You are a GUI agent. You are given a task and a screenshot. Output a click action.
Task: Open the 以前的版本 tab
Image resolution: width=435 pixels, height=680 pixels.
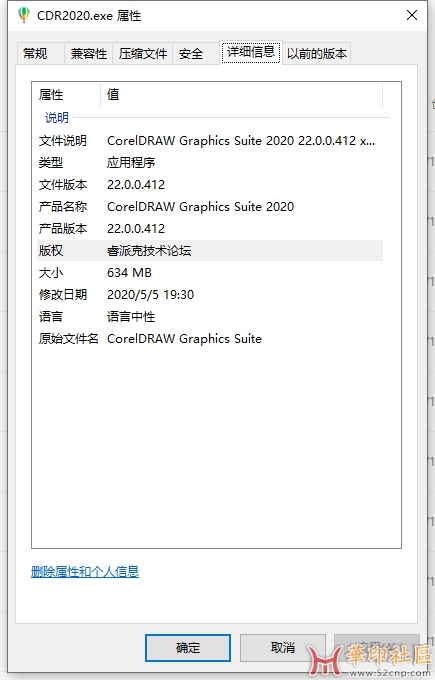point(317,54)
